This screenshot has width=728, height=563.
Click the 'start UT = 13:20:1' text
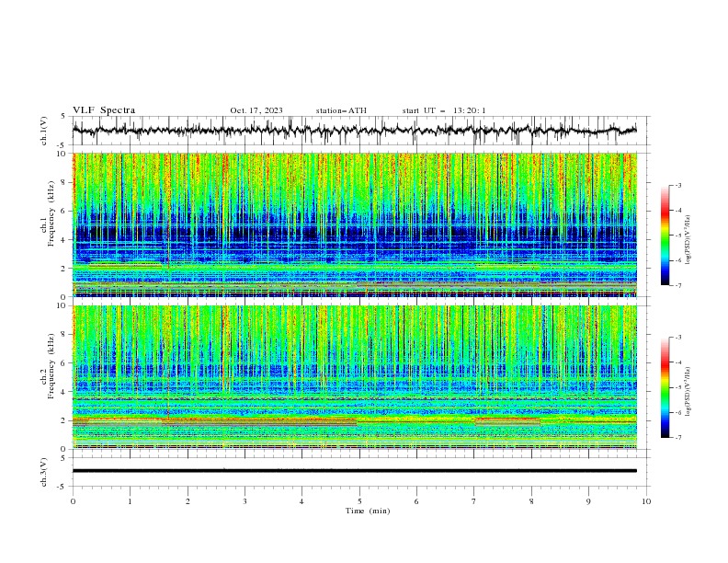pyautogui.click(x=444, y=110)
